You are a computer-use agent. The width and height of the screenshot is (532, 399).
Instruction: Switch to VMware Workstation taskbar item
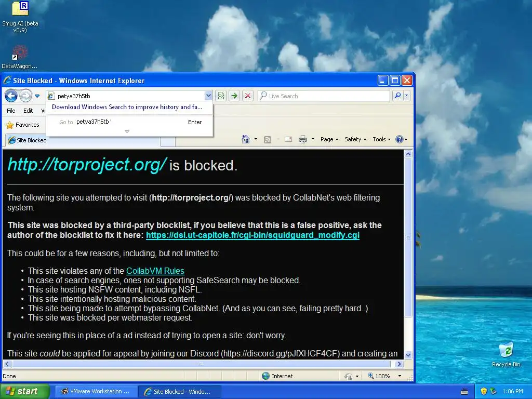pyautogui.click(x=96, y=391)
